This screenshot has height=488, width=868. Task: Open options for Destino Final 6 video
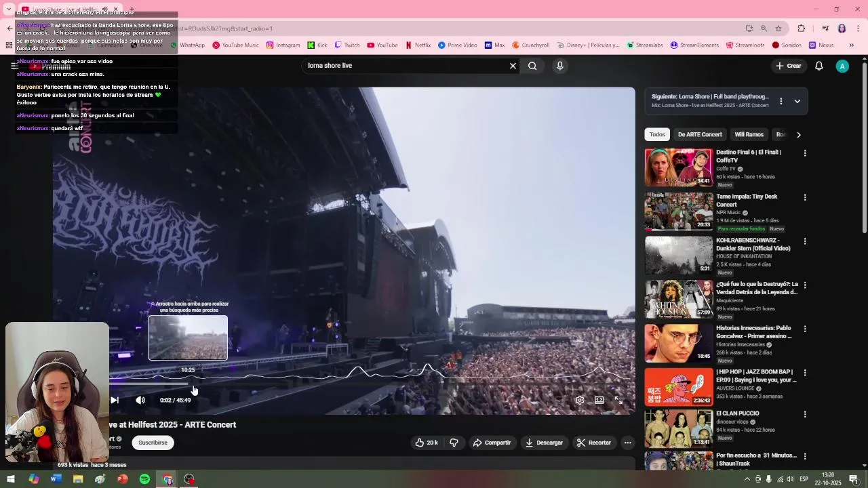[x=805, y=153]
